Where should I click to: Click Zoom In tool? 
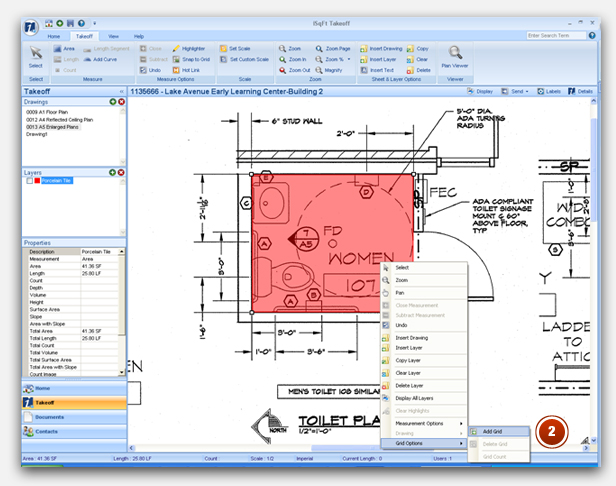[293, 59]
